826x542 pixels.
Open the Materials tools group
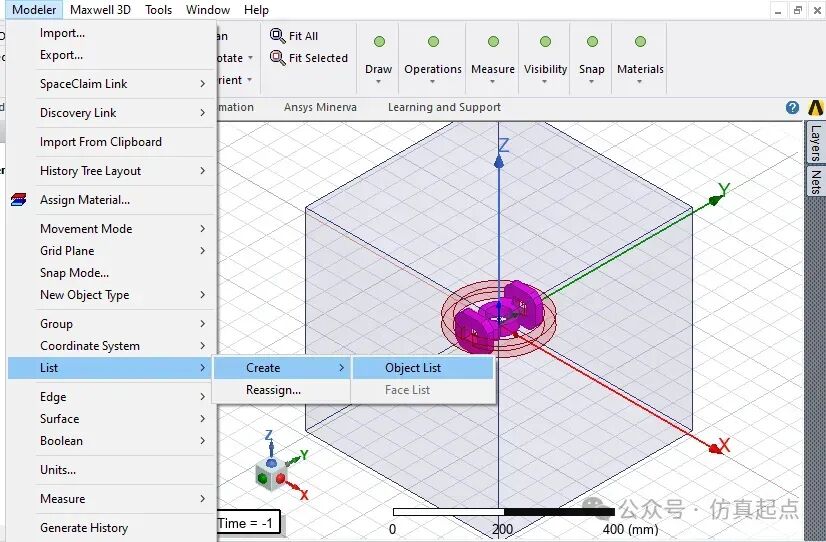click(x=640, y=58)
